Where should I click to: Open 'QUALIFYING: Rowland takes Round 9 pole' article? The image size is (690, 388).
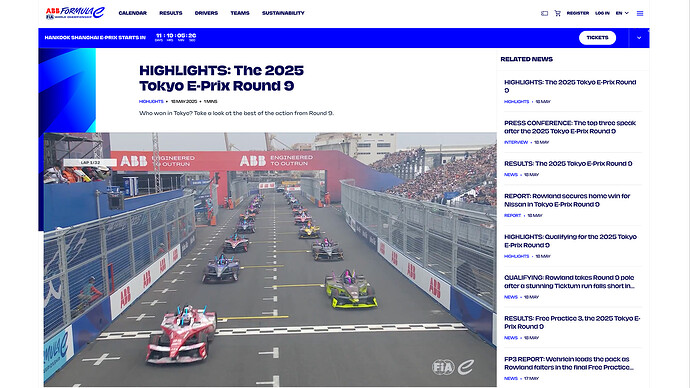(x=569, y=282)
